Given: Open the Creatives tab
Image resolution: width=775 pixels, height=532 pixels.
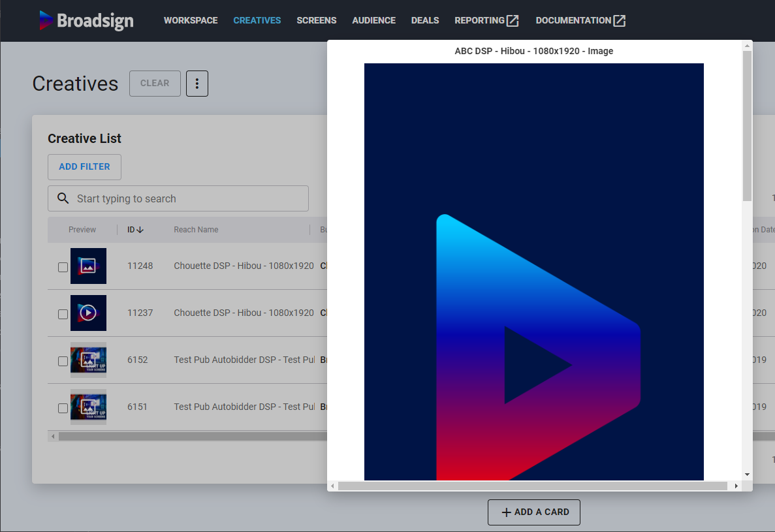Looking at the screenshot, I should tap(257, 20).
